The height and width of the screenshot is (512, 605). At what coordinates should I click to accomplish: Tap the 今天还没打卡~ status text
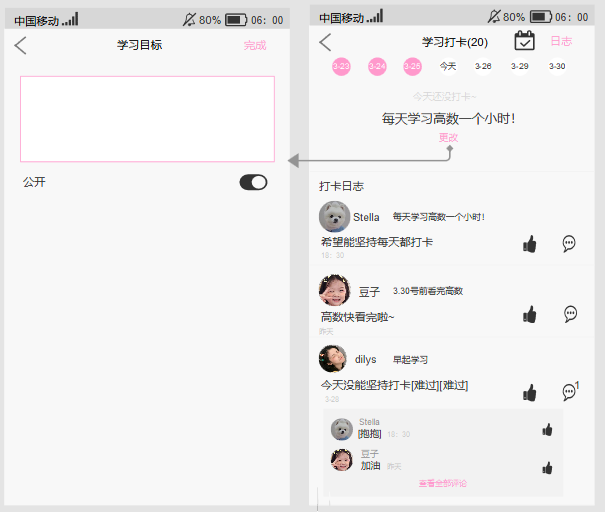tap(444, 96)
